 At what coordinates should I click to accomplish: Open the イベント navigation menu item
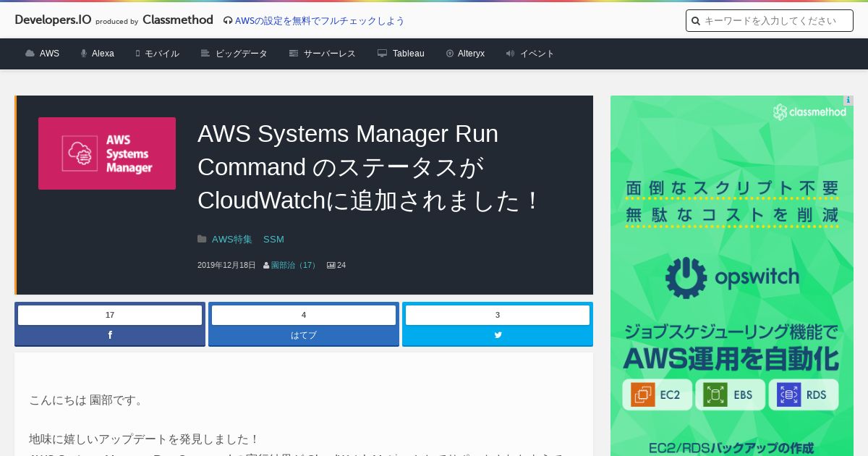coord(537,54)
